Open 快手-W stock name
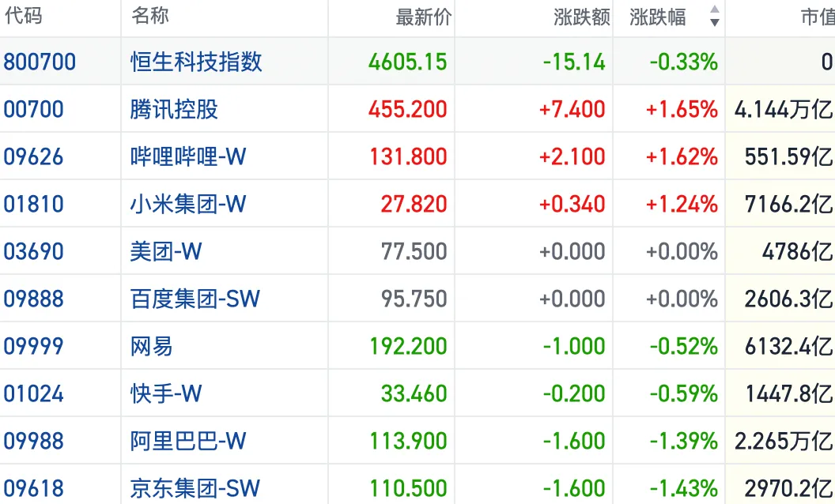This screenshot has height=504, width=835. click(165, 393)
